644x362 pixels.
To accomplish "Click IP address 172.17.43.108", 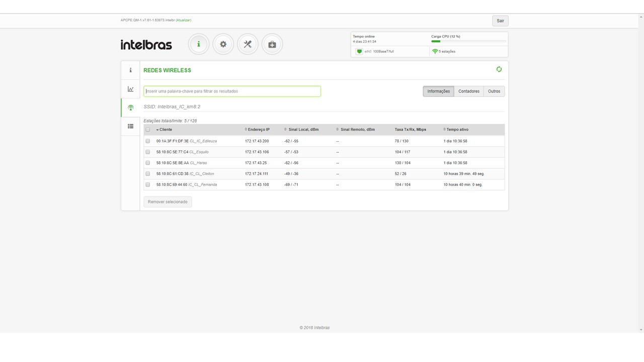I will tap(257, 185).
